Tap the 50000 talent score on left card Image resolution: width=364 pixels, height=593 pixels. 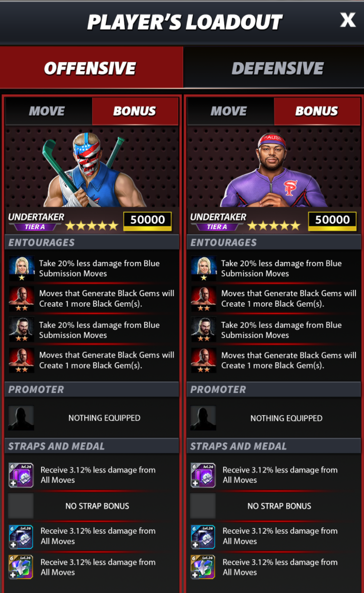click(x=147, y=220)
